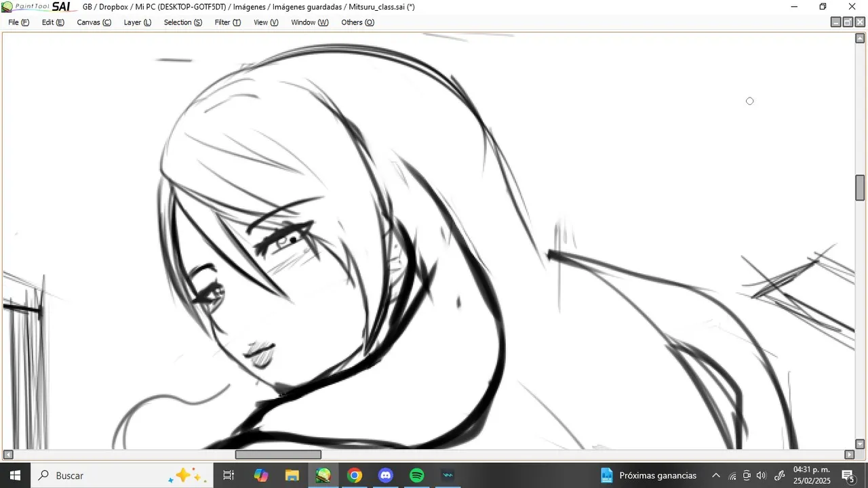The width and height of the screenshot is (868, 488).
Task: Open File Explorer from the taskbar
Action: pos(292,475)
